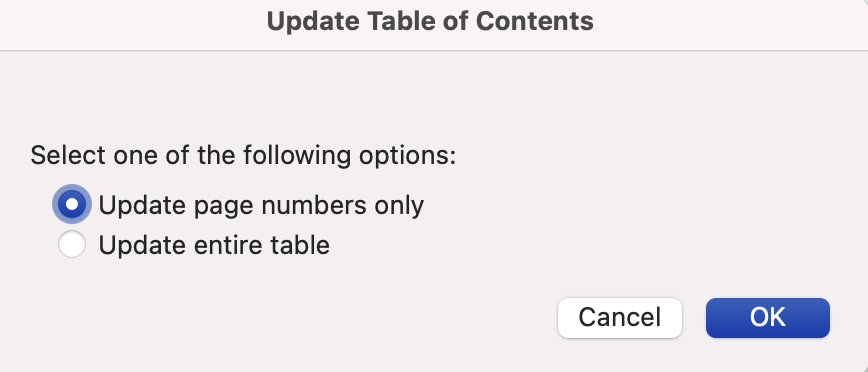Click the Cancel button
This screenshot has height=372, width=868.
coord(619,318)
